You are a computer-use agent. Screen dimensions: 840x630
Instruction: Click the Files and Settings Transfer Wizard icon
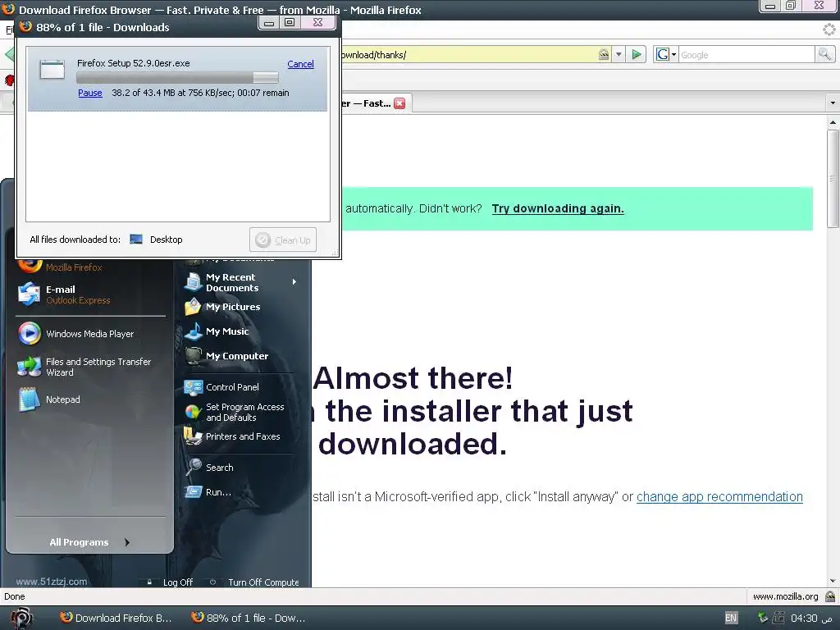point(29,367)
